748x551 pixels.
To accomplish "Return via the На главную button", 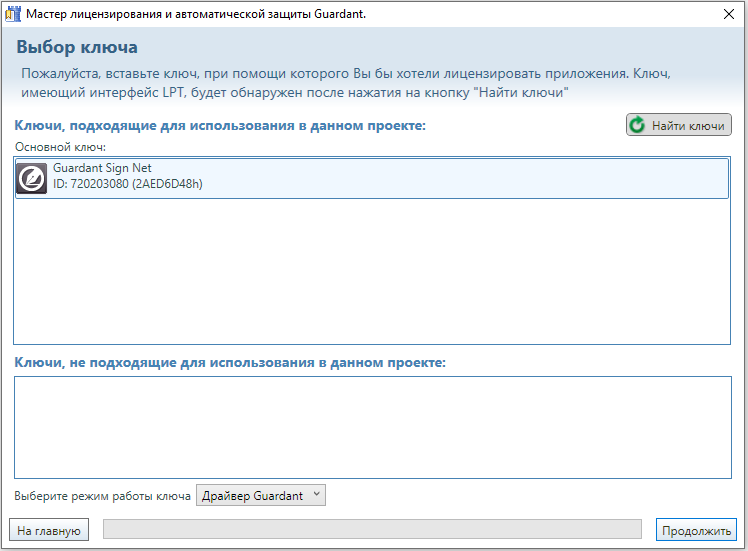I will tap(49, 530).
